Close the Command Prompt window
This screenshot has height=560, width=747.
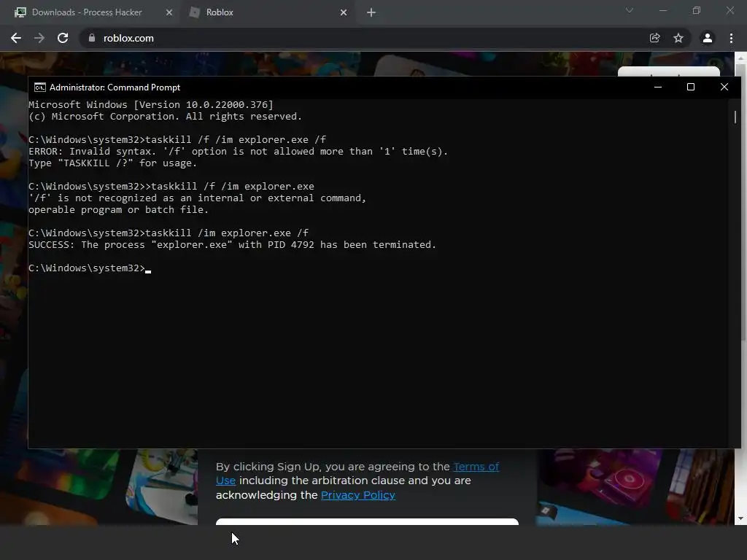[724, 87]
